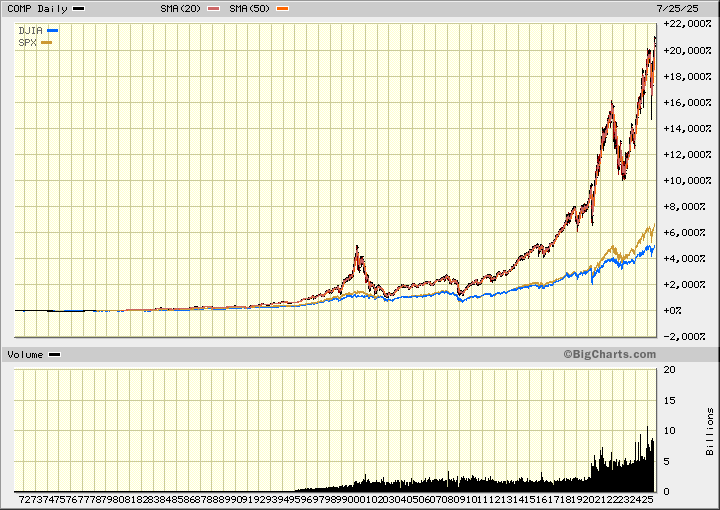The image size is (720, 510).
Task: Click the SPX legend label
Action: 27,43
